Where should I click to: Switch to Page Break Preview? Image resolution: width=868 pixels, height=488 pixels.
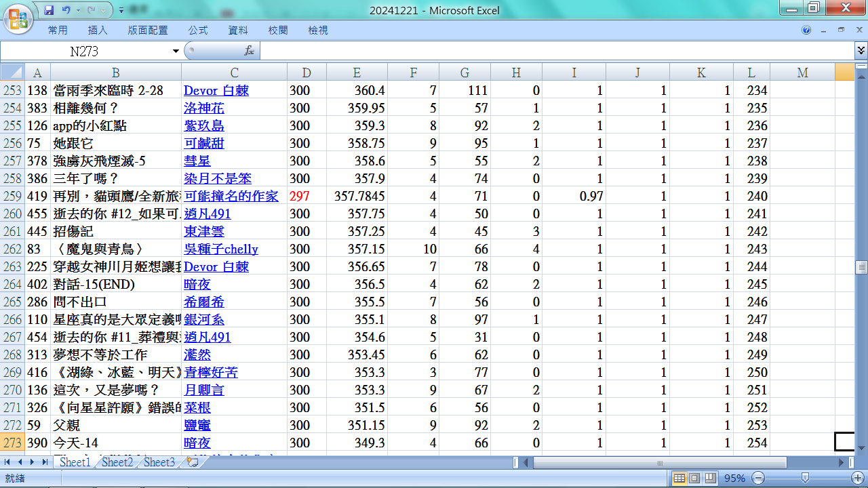point(709,478)
